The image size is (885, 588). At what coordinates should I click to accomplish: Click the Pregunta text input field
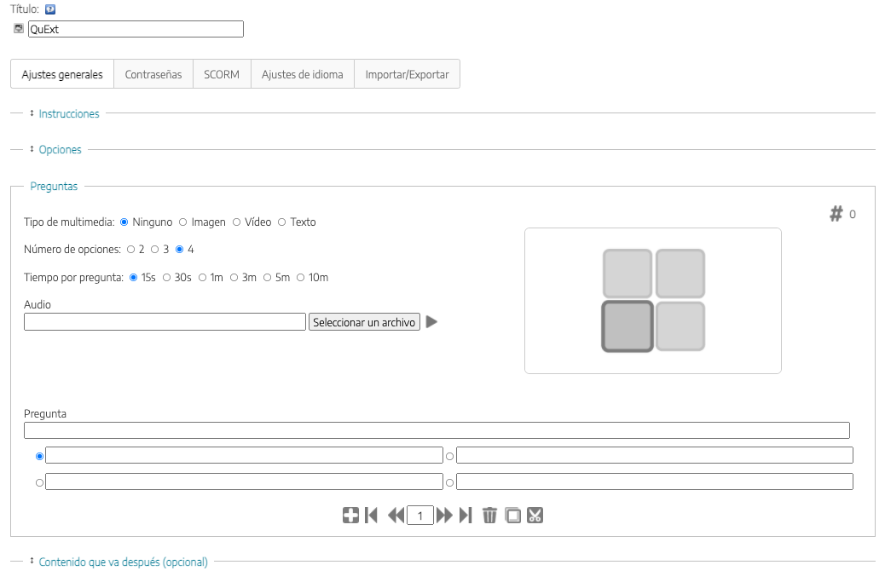click(437, 430)
